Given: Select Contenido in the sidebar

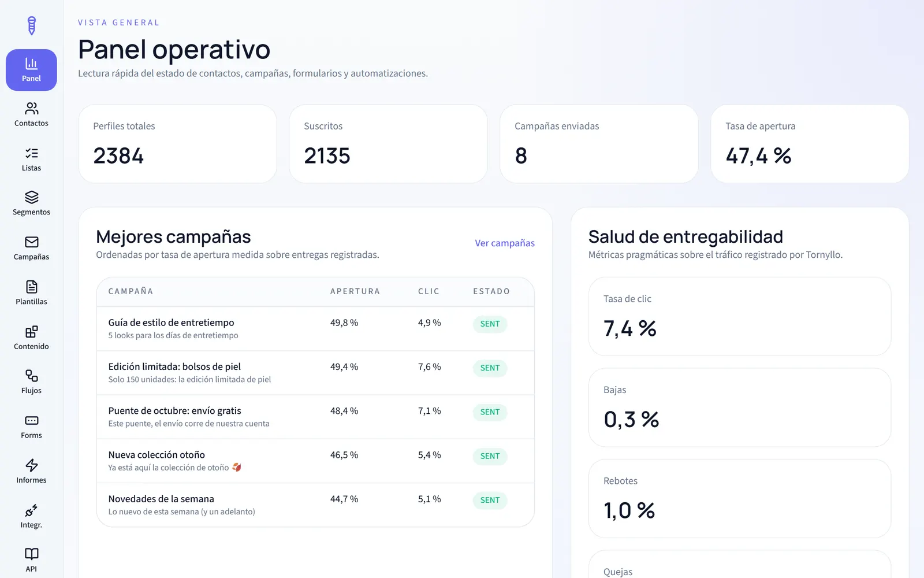Looking at the screenshot, I should pyautogui.click(x=31, y=338).
